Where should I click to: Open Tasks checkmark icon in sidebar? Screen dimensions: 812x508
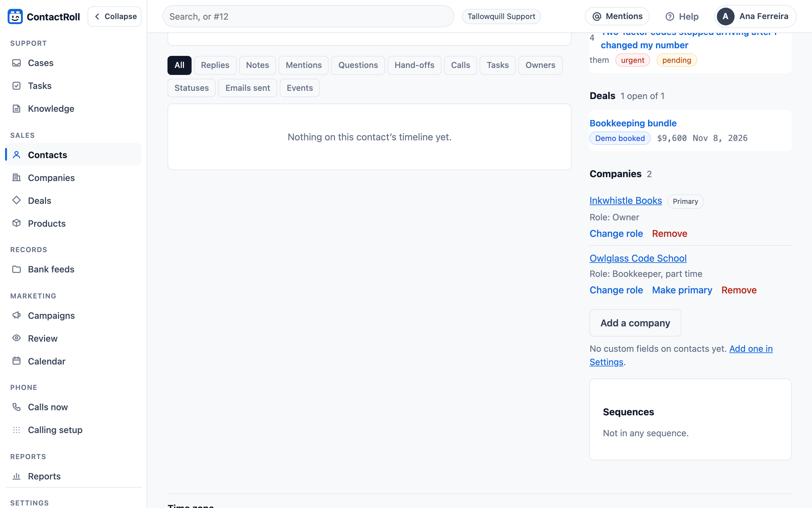(x=16, y=86)
